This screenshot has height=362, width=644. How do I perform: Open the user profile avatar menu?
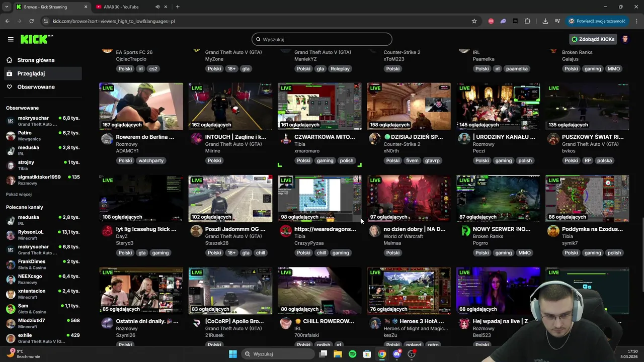pos(625,39)
